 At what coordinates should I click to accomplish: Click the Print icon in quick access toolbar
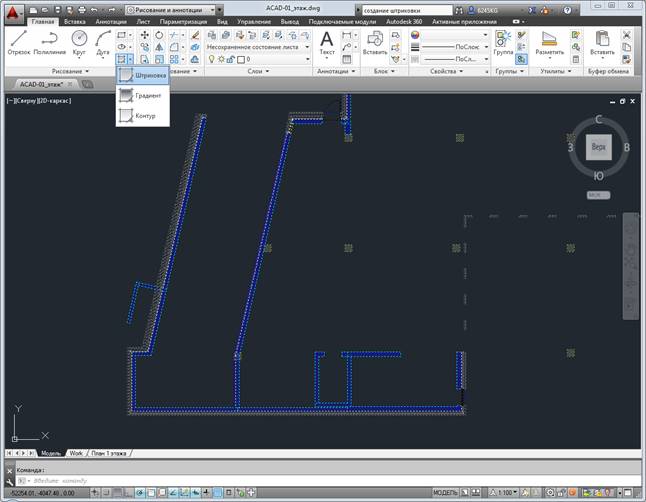(x=82, y=10)
